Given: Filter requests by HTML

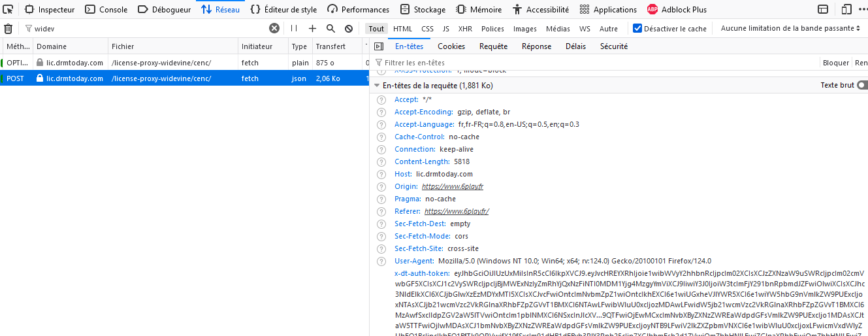Looking at the screenshot, I should pyautogui.click(x=402, y=29).
